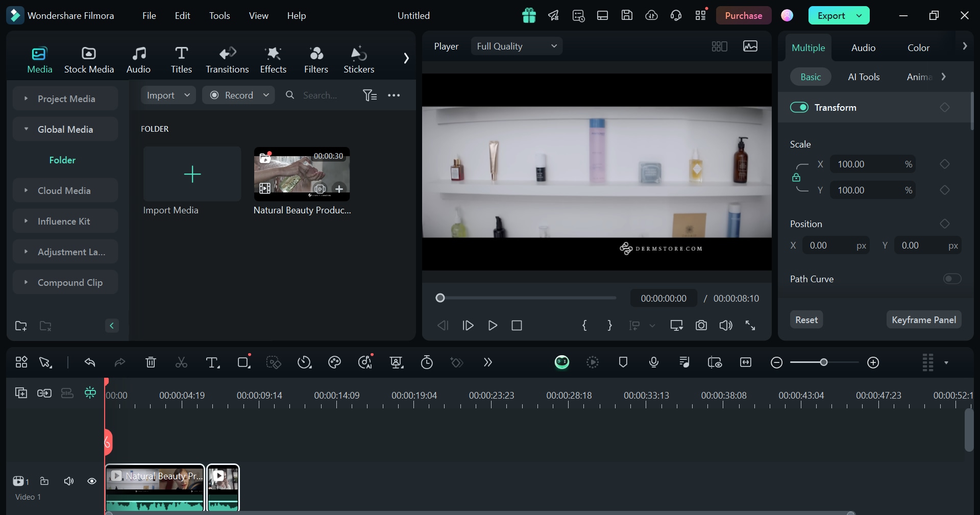Open the Record dropdown
Image resolution: width=980 pixels, height=515 pixels.
coord(238,95)
